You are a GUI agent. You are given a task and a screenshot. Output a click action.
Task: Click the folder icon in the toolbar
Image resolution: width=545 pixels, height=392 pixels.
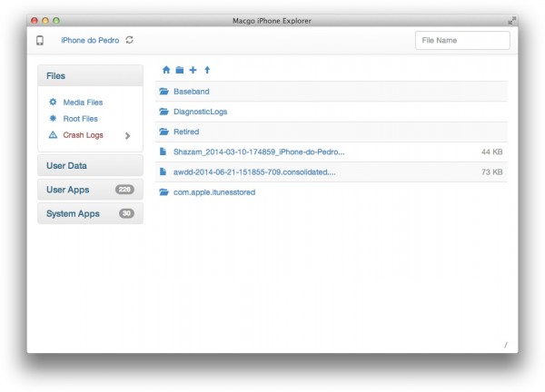[x=179, y=70]
